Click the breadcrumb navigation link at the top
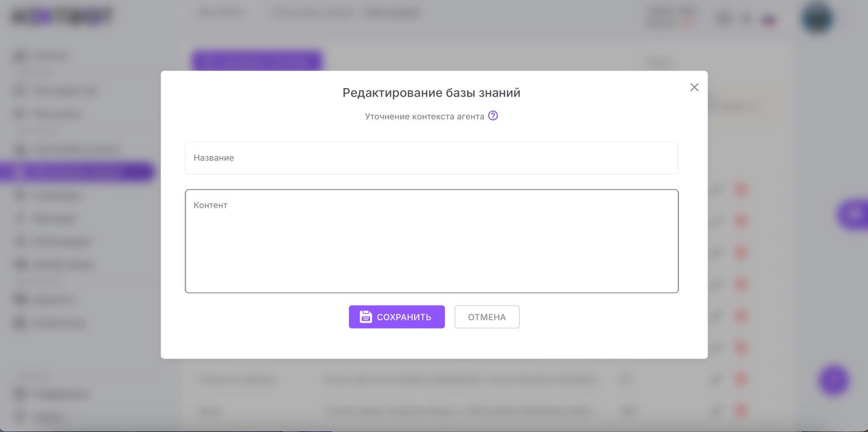 (x=219, y=12)
